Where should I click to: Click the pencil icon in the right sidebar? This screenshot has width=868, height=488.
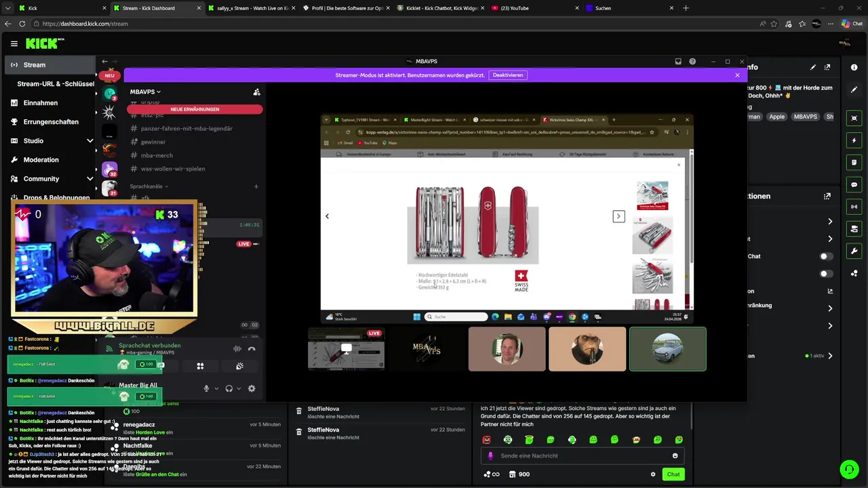(854, 89)
